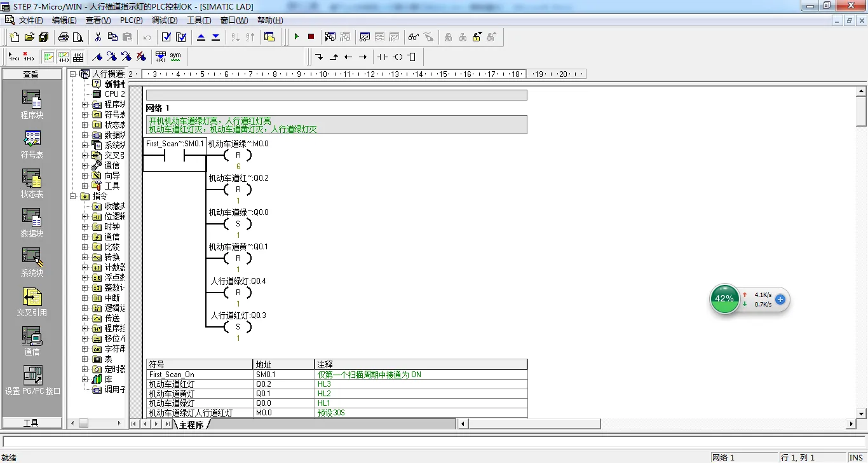Click the 预设30S comment cell

pyautogui.click(x=421, y=413)
